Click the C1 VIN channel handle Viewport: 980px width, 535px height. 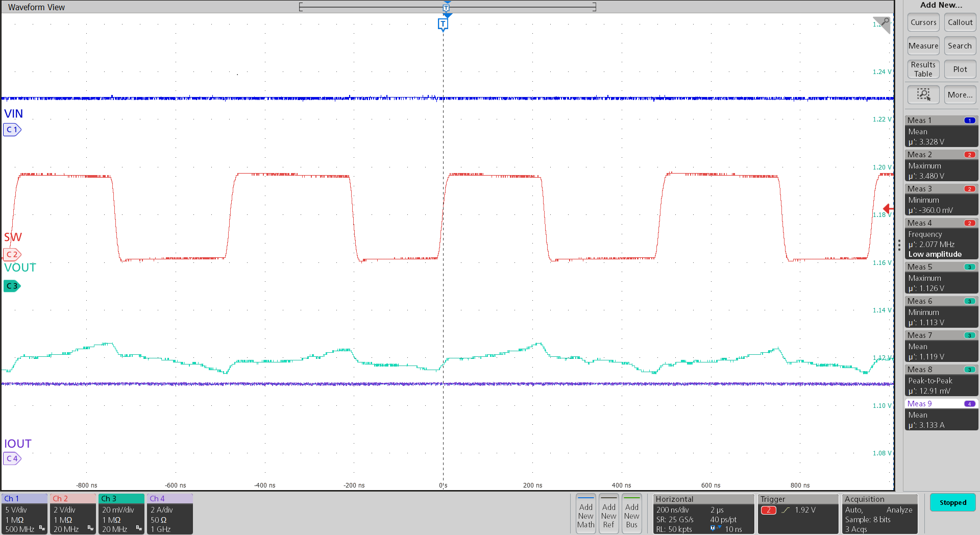12,130
